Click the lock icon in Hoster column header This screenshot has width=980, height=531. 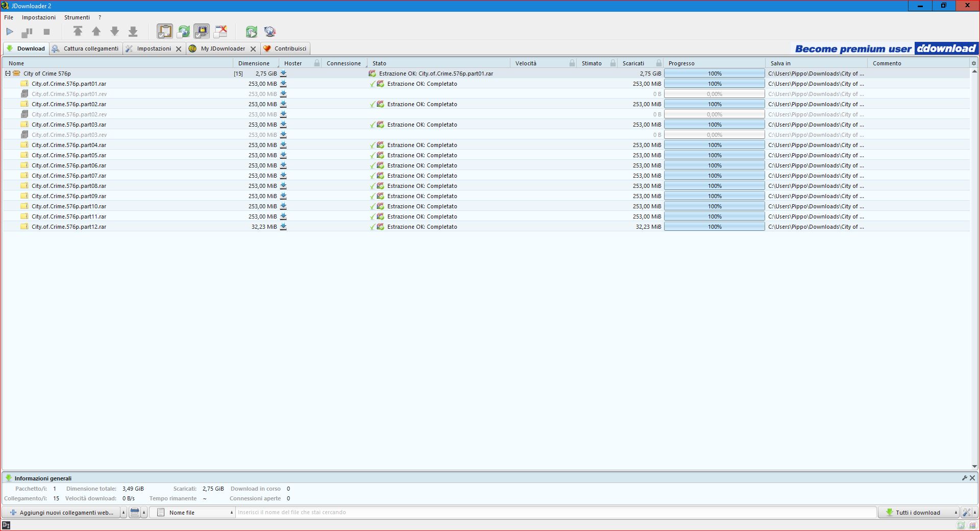(317, 63)
